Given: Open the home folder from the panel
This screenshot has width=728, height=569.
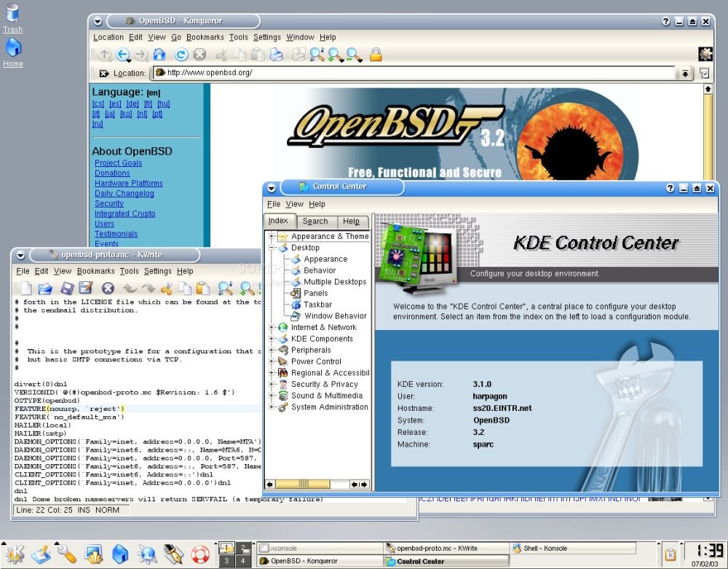Looking at the screenshot, I should [120, 554].
